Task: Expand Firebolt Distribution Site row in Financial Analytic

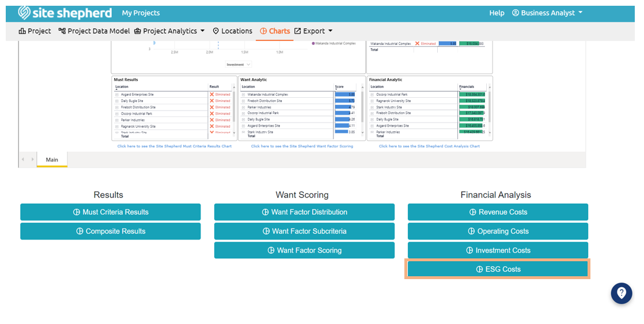Action: (372, 113)
